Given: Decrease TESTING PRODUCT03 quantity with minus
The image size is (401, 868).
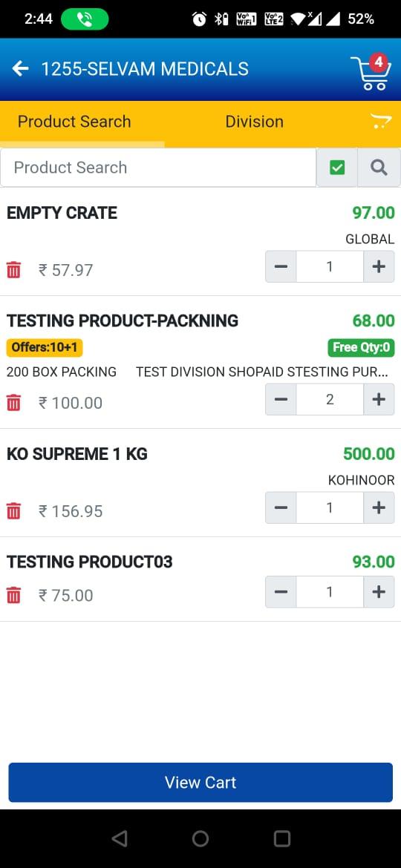Looking at the screenshot, I should [281, 592].
